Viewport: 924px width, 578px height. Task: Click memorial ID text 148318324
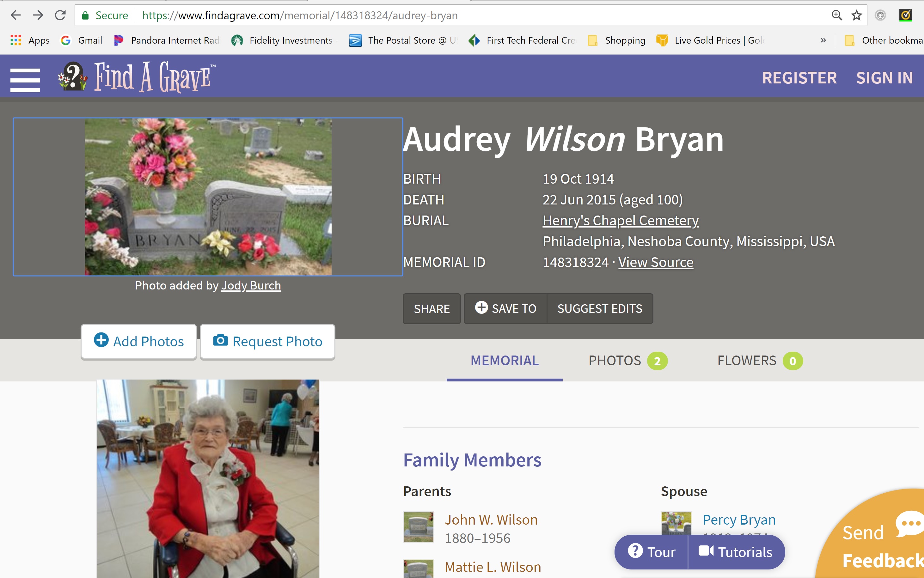point(575,262)
